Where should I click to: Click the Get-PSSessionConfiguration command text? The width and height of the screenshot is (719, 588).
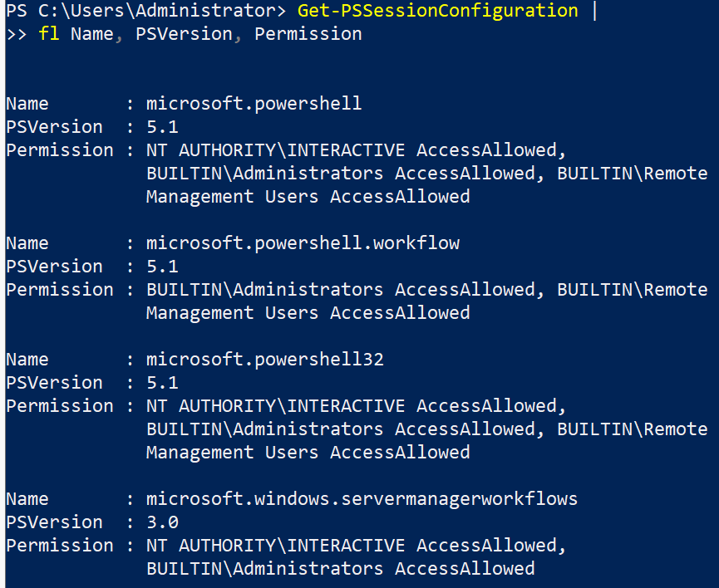[x=437, y=11]
